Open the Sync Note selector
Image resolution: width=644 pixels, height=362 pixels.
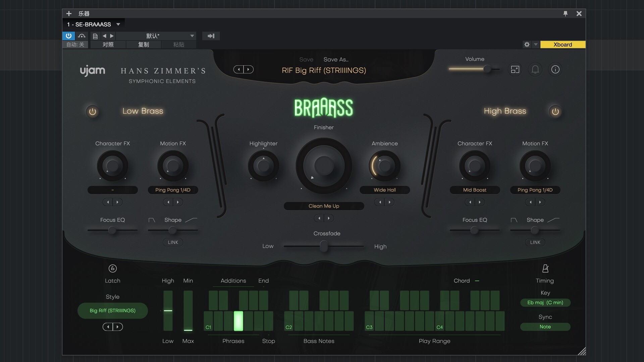point(545,327)
